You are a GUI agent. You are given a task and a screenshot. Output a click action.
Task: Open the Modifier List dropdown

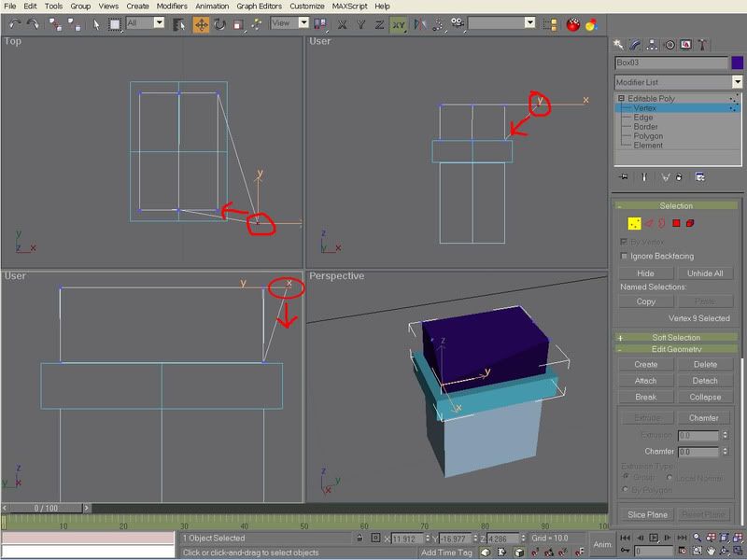pos(737,82)
